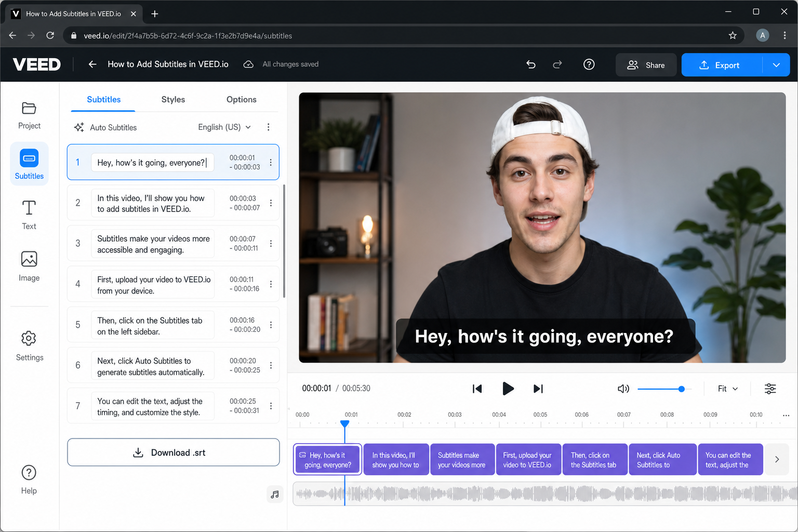
Task: Download the .srt subtitle file
Action: (x=173, y=453)
